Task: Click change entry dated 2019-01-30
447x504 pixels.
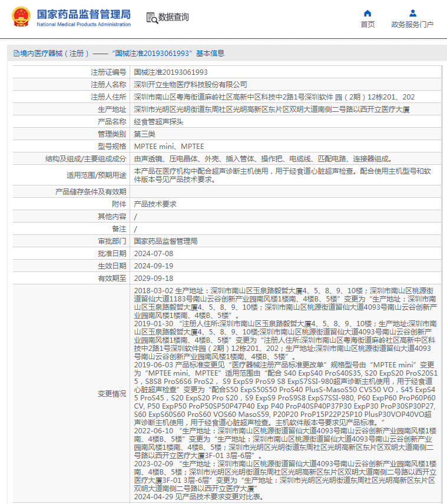Action: 285,340
